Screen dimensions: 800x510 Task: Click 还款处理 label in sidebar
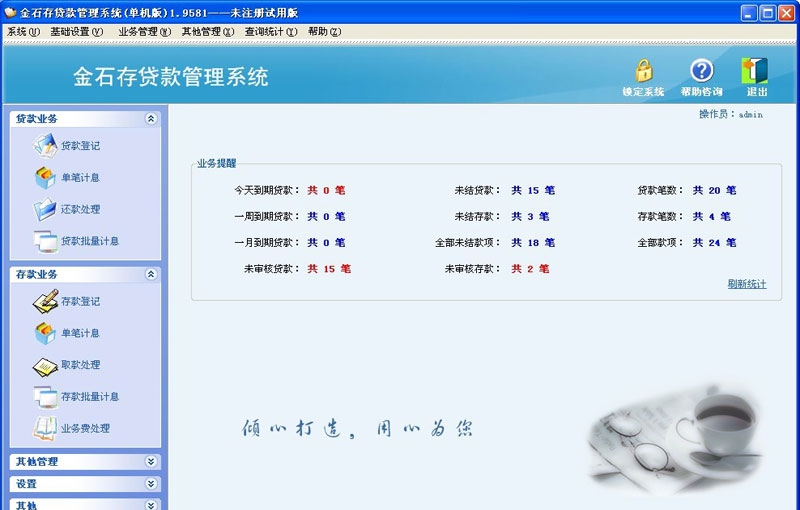(81, 210)
